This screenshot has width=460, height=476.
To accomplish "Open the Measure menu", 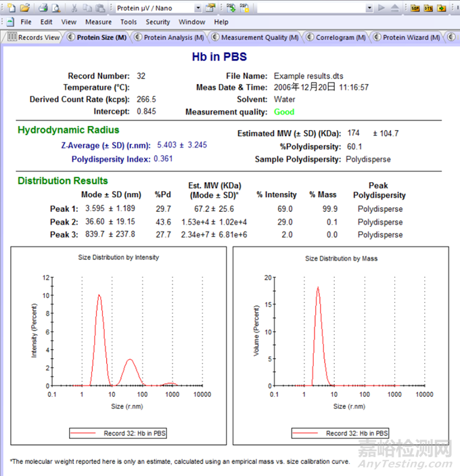I will click(98, 22).
